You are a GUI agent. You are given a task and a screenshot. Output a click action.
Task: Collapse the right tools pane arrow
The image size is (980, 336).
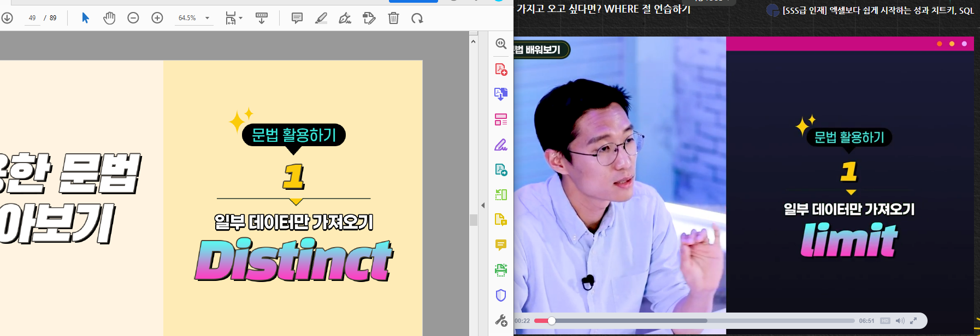pos(483,206)
